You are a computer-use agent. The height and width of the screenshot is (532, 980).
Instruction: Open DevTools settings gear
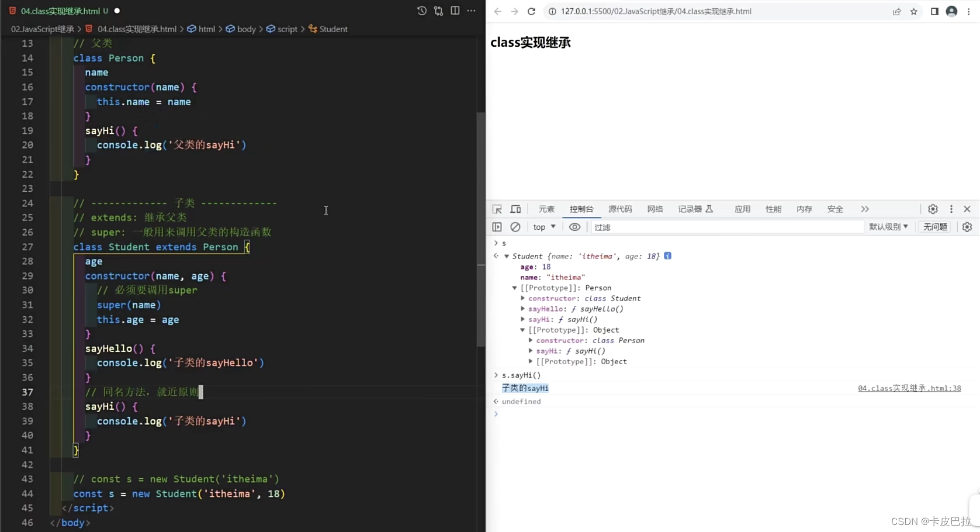[933, 209]
